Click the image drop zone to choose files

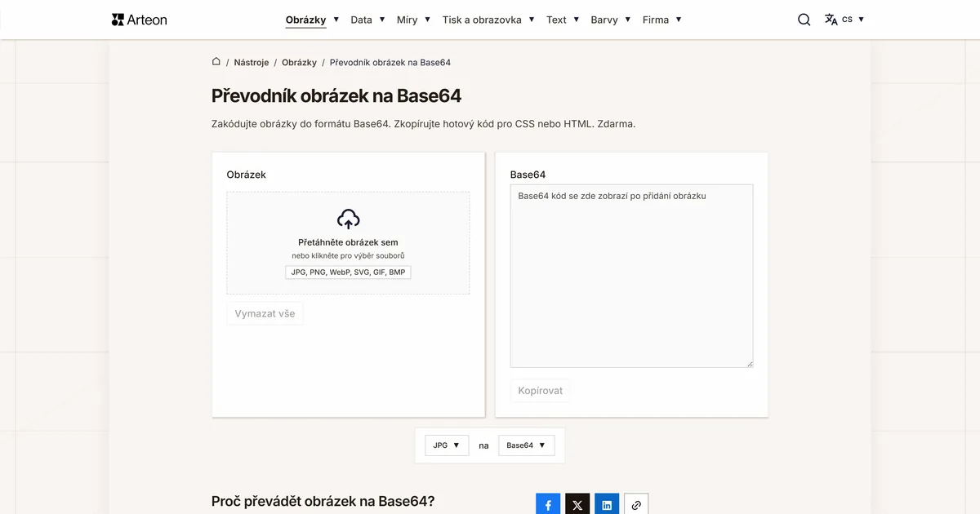point(348,243)
